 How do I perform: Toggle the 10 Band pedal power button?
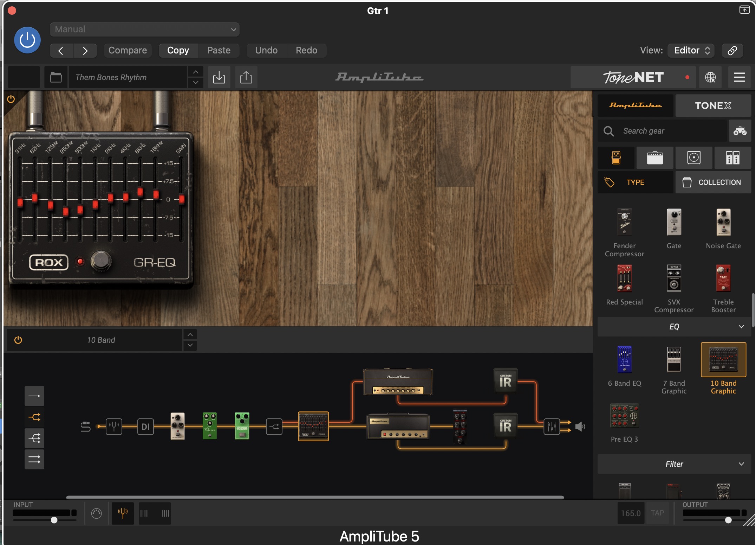(18, 340)
